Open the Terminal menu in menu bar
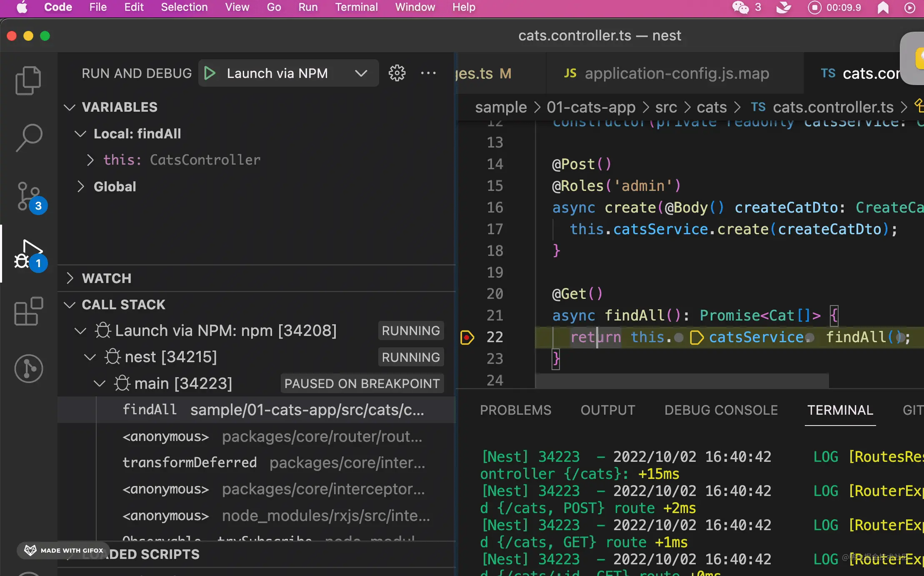The image size is (924, 576). click(356, 8)
